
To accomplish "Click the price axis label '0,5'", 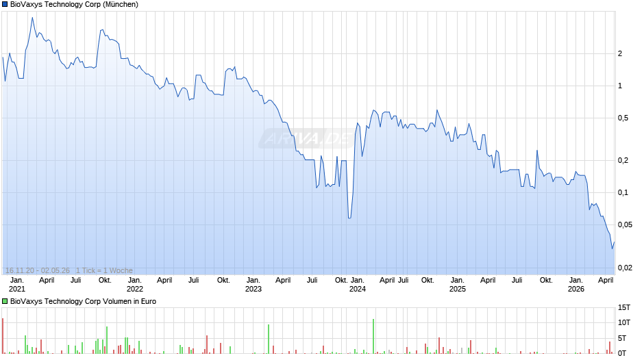I will coord(623,118).
